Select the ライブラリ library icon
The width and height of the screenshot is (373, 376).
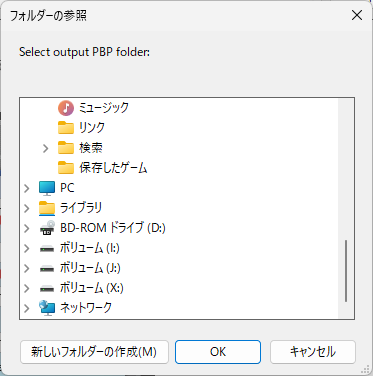[x=47, y=208]
